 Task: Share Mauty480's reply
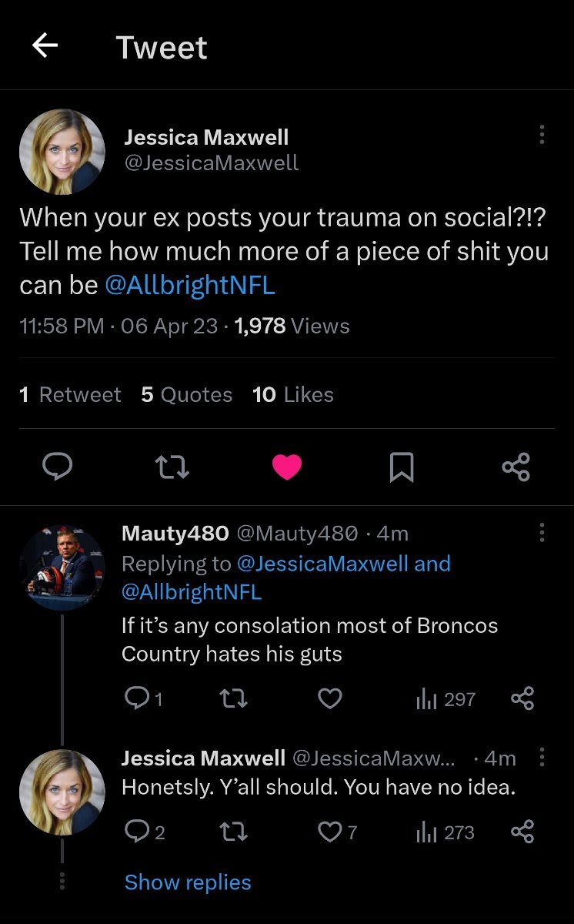[x=522, y=699]
